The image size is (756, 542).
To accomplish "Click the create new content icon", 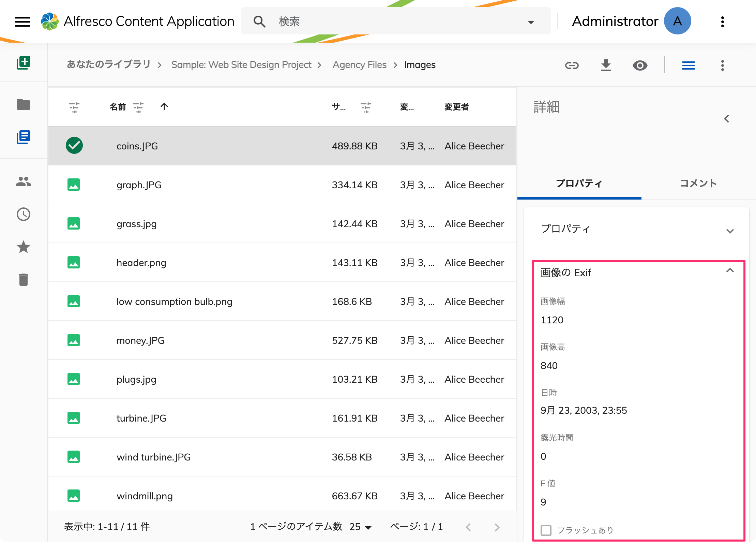I will tap(24, 63).
